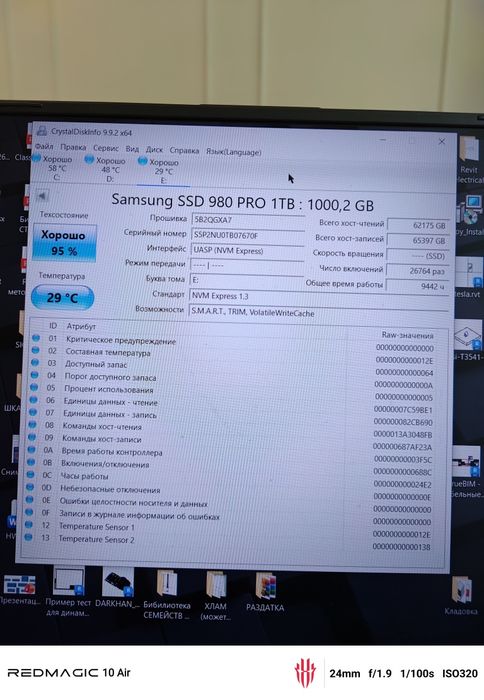Click status icon for Процент использования row
Image resolution: width=484 pixels, height=700 pixels.
34,388
